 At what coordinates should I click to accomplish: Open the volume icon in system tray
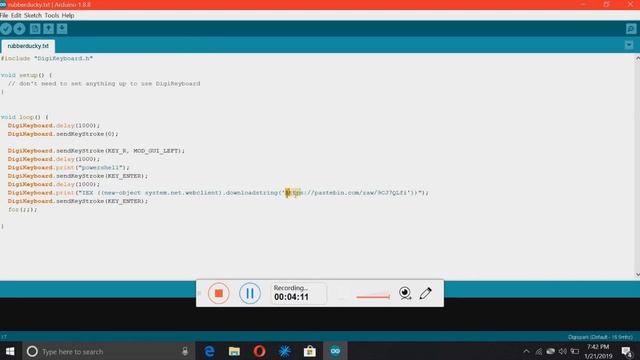click(x=563, y=351)
